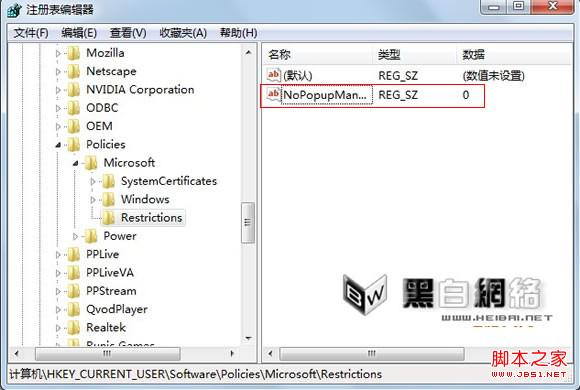
Task: Click the tree pane vertical scrollbar thumb
Action: tap(248, 222)
